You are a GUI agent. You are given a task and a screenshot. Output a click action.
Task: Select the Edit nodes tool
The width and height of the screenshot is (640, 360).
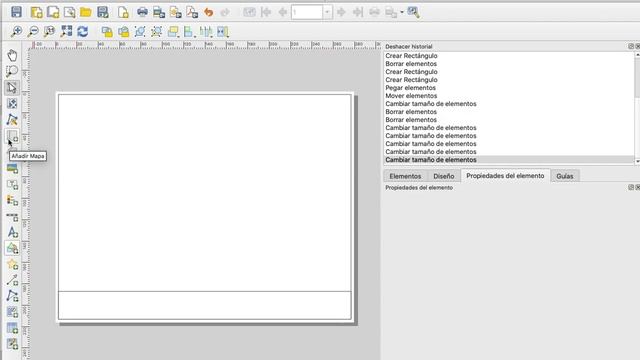coord(12,120)
